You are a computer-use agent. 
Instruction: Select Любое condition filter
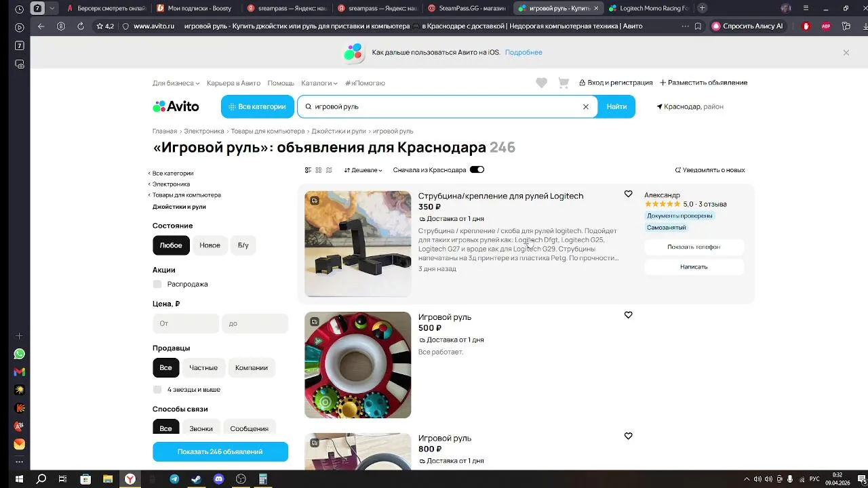pos(171,245)
